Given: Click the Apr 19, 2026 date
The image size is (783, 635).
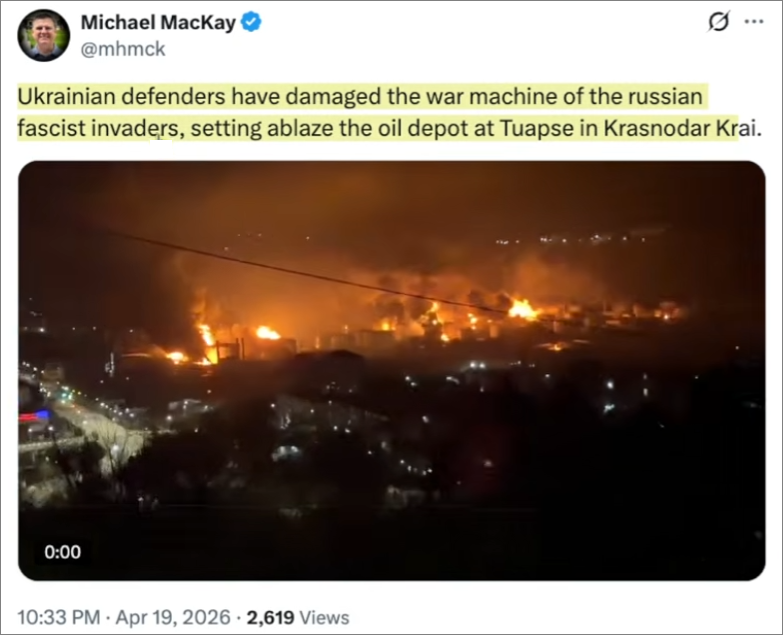Looking at the screenshot, I should 173,617.
